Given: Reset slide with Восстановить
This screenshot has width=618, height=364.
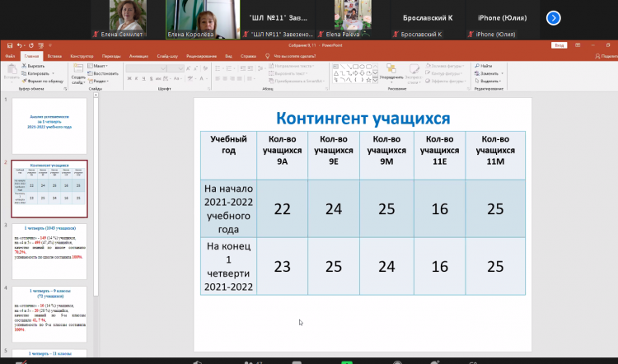Looking at the screenshot, I should point(103,73).
